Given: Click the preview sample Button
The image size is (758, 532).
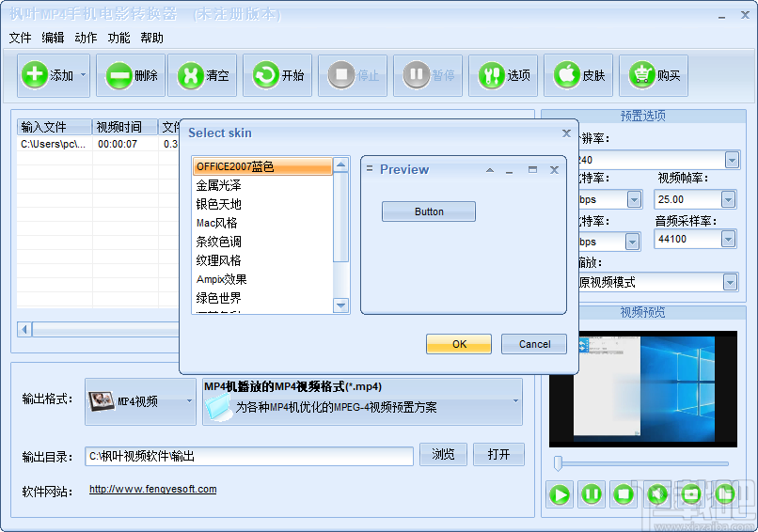Looking at the screenshot, I should click(429, 211).
